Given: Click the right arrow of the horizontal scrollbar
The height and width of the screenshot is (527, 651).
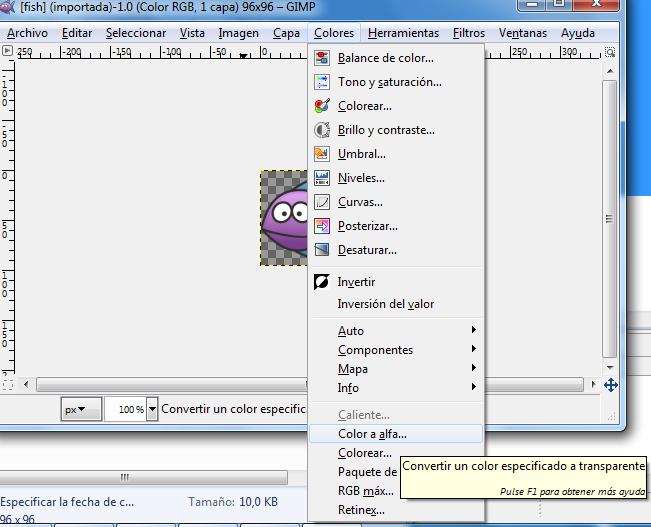Looking at the screenshot, I should click(593, 385).
